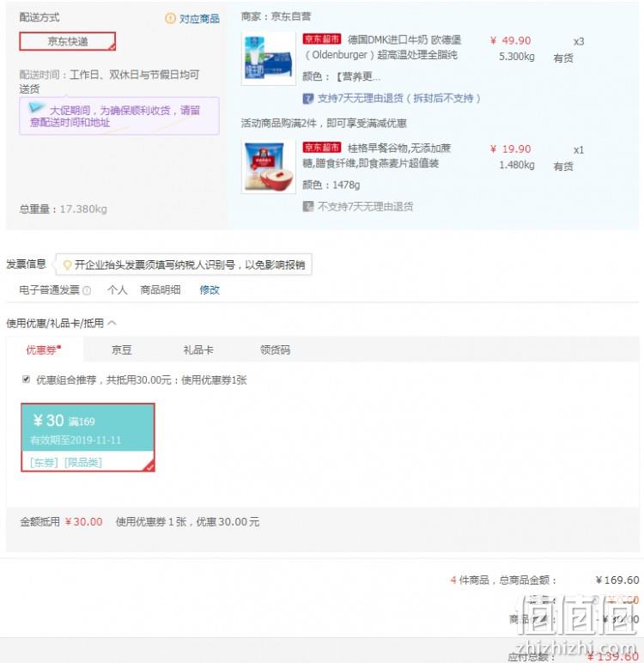Switch to the 京豆 tab

click(121, 350)
